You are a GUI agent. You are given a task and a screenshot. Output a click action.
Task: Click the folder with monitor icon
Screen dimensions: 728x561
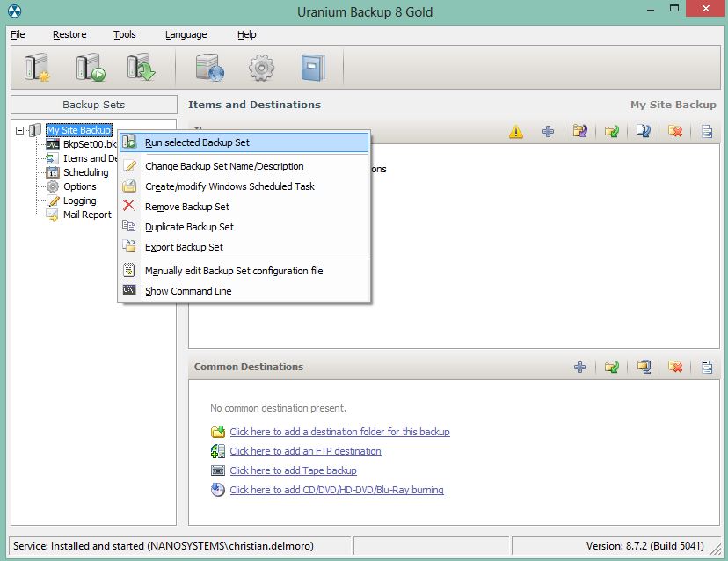[644, 368]
